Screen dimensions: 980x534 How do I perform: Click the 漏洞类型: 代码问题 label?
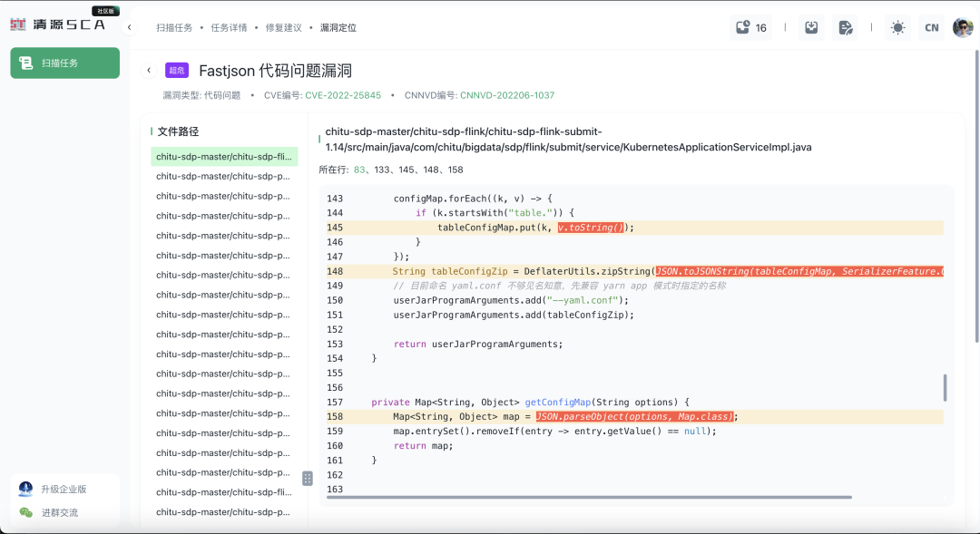point(201,95)
